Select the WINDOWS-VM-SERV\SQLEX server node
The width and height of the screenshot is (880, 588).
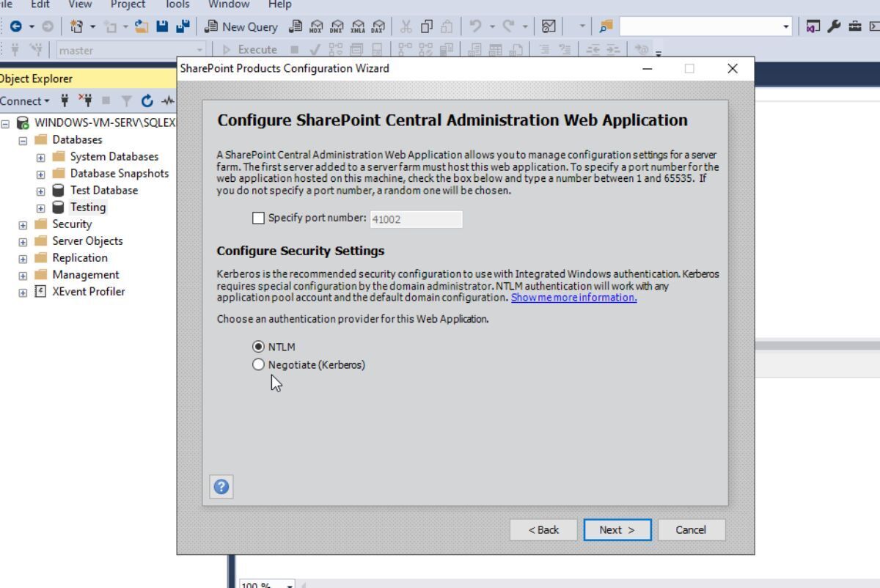[105, 122]
